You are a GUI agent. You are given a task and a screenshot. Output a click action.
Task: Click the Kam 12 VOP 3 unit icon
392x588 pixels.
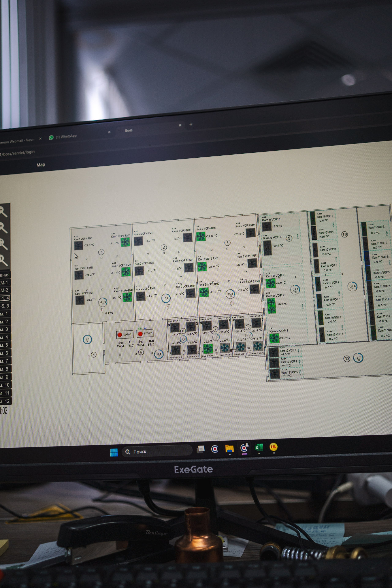tap(274, 353)
